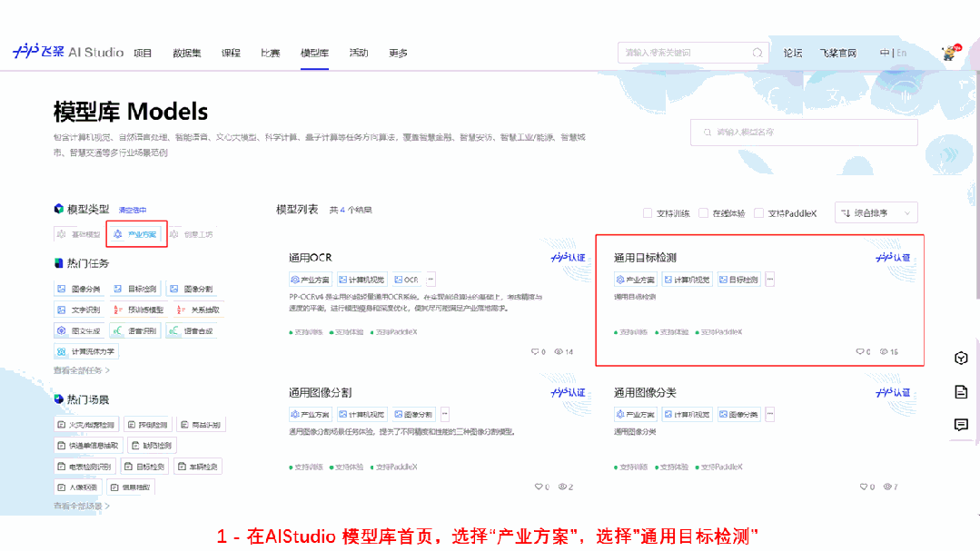Screen dimensions: 980x551
Task: Click the 请输入模型名称 search input field
Action: point(804,133)
